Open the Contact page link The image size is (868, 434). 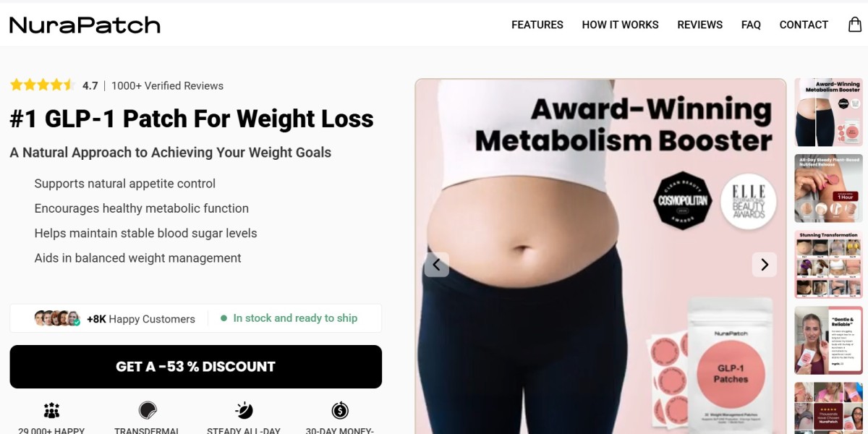tap(804, 25)
